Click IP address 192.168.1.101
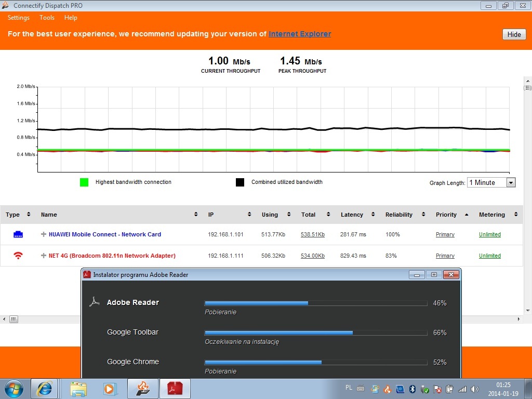Screen dimensions: 532x399 coord(225,234)
